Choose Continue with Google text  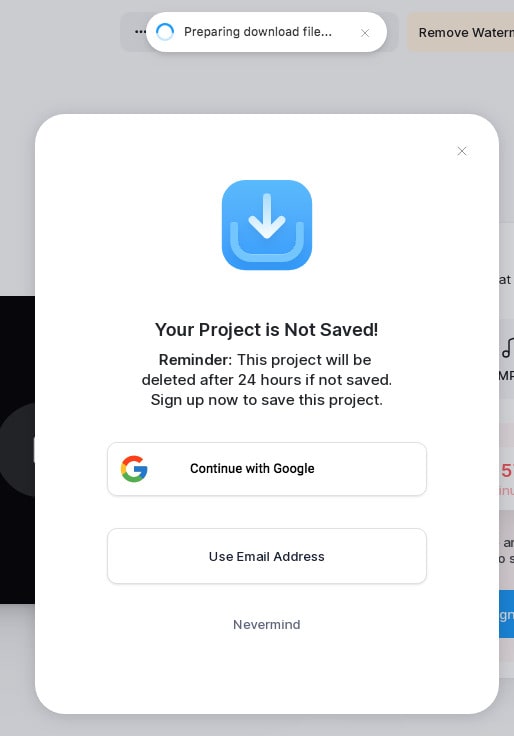[x=252, y=468]
